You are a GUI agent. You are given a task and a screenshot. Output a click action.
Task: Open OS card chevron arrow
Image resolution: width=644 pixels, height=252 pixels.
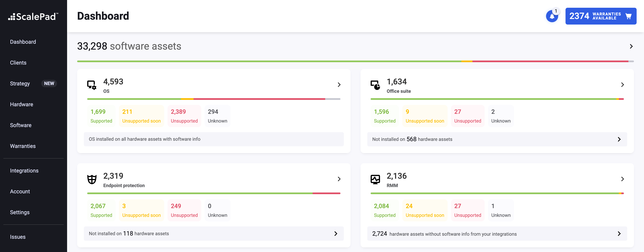click(x=339, y=85)
